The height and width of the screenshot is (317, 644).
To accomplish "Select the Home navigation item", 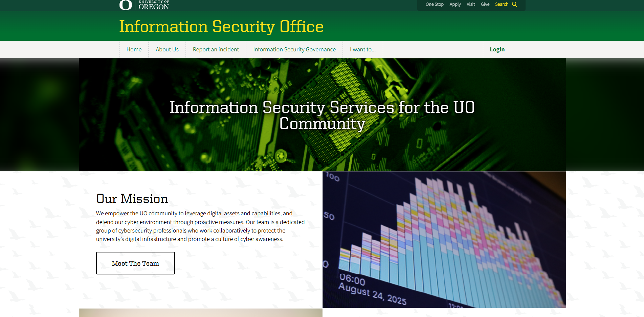I will [x=134, y=49].
